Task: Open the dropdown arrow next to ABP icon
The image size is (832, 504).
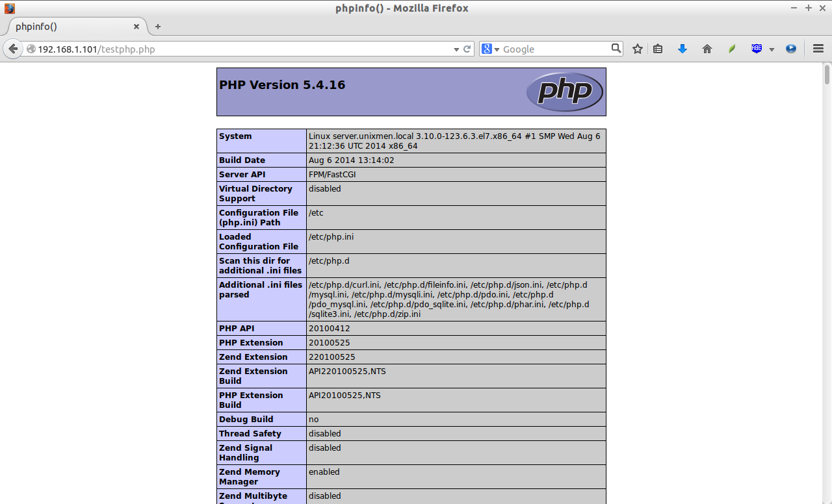Action: 772,49
